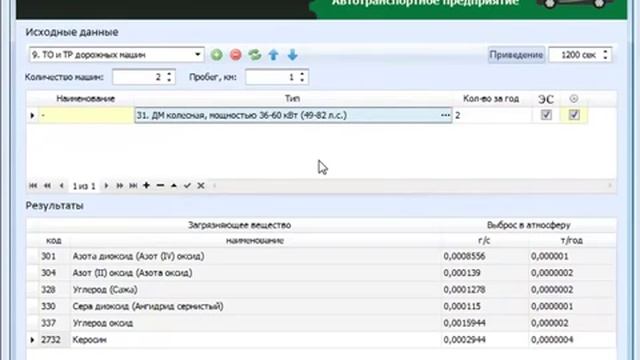This screenshot has height=360, width=640.
Task: Go to previous record in navigator
Action: pos(62,186)
